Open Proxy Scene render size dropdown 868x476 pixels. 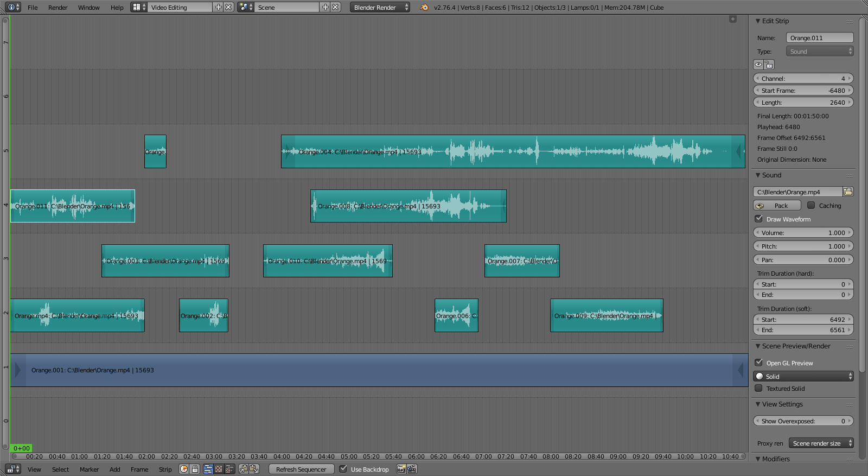tap(821, 443)
